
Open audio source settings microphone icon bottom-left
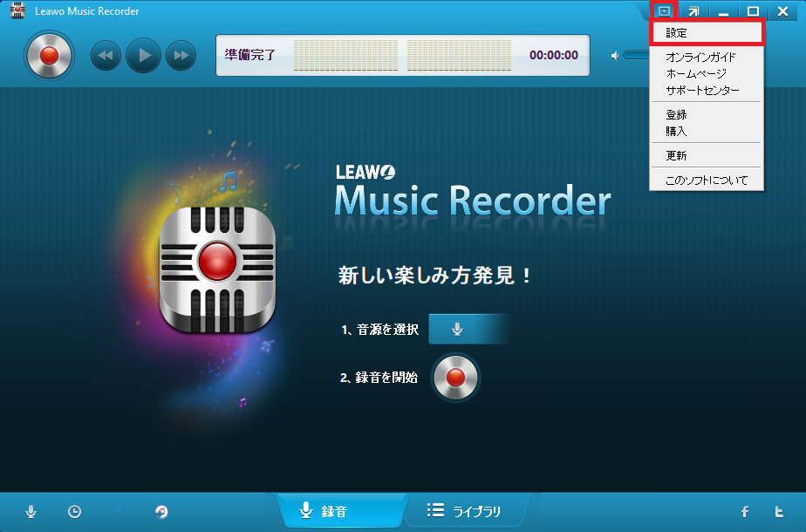(31, 512)
